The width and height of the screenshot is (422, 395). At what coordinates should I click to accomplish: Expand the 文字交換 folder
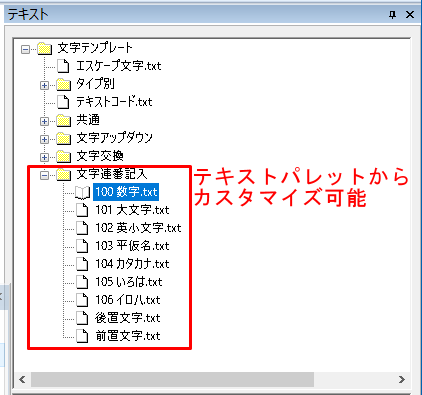click(x=44, y=157)
